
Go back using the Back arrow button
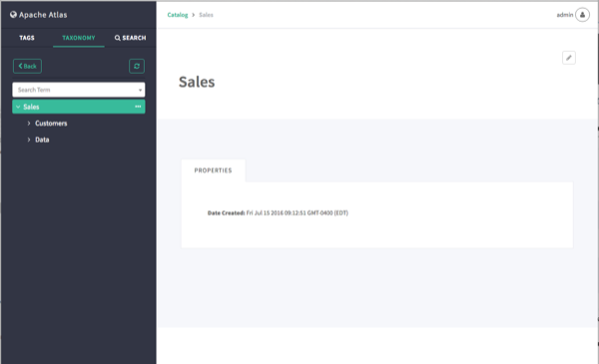click(x=28, y=67)
